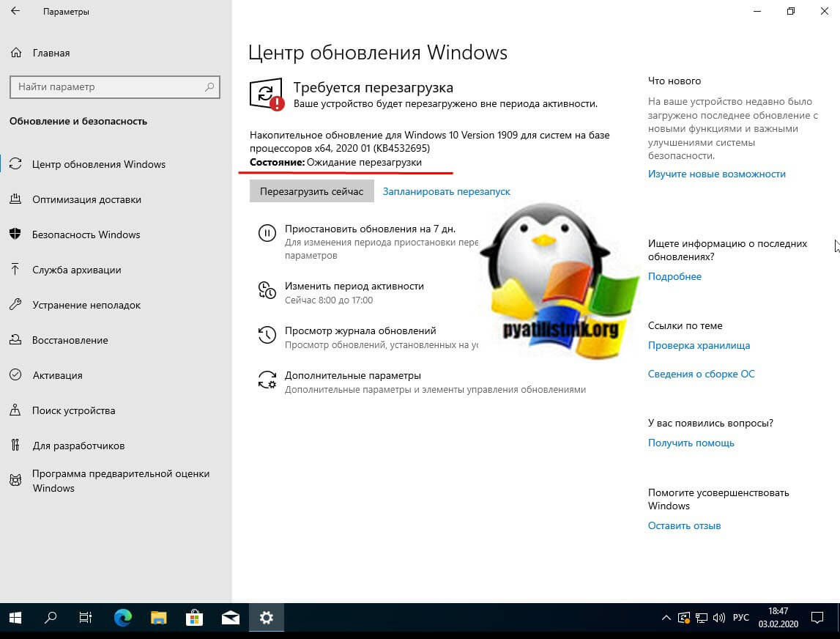Open Безопасность Windows section
Screen dimensions: 840x639
pos(86,234)
